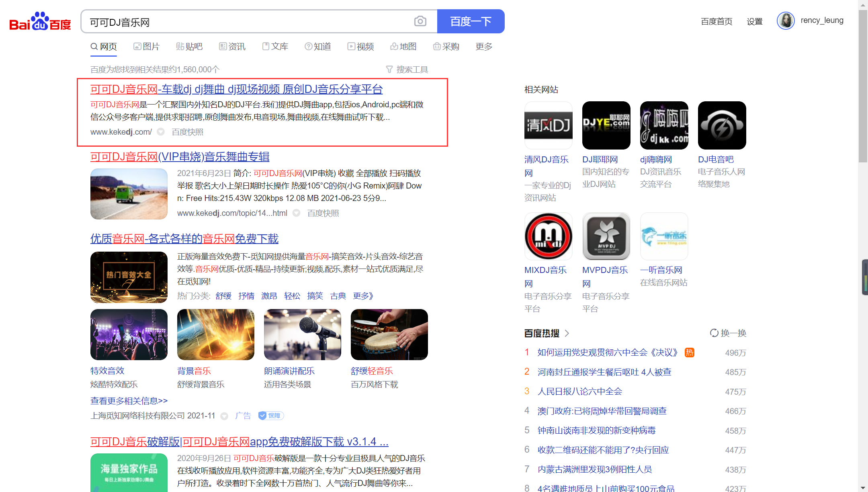Switch to 资讯 tab
Screen dimensions: 868x492
coord(232,47)
